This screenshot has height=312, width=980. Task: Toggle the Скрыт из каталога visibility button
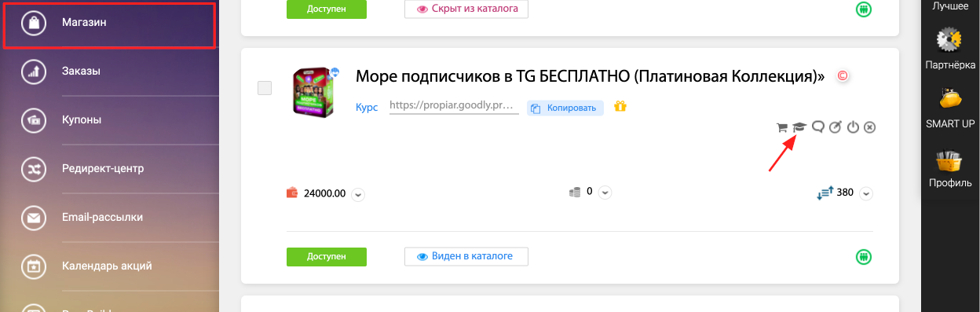[466, 9]
